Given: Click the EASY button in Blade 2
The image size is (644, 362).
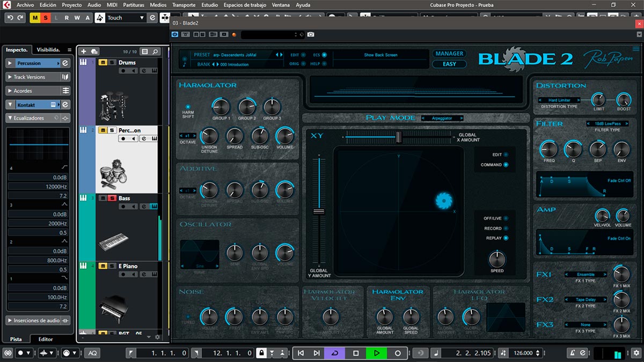Looking at the screenshot, I should coord(449,64).
